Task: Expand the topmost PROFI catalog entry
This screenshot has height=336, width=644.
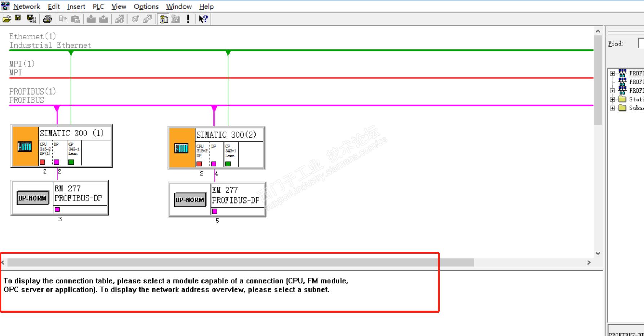Action: point(612,73)
